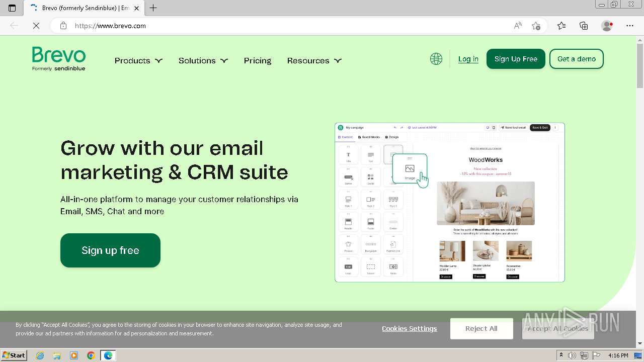Open Cookies Settings
The width and height of the screenshot is (644, 362).
pyautogui.click(x=410, y=328)
